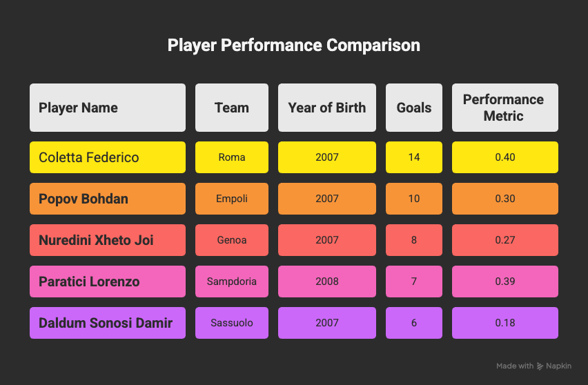
Task: Select the 14 goals cell
Action: coord(414,157)
